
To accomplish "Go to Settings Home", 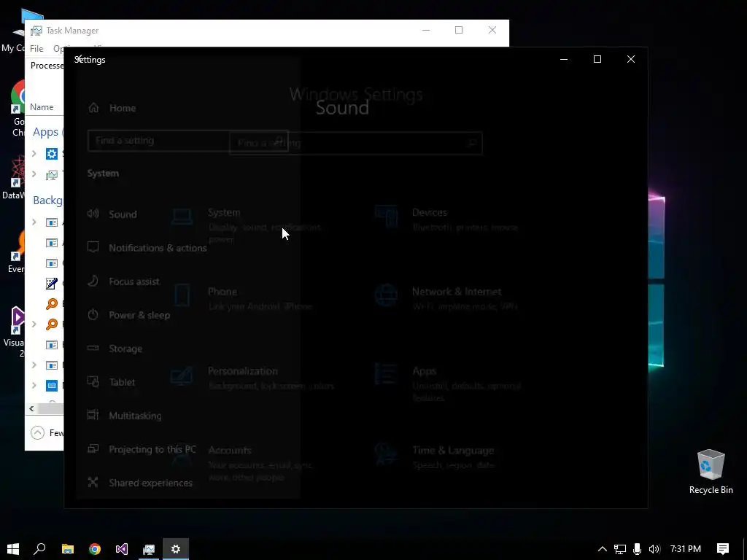I will click(x=112, y=108).
